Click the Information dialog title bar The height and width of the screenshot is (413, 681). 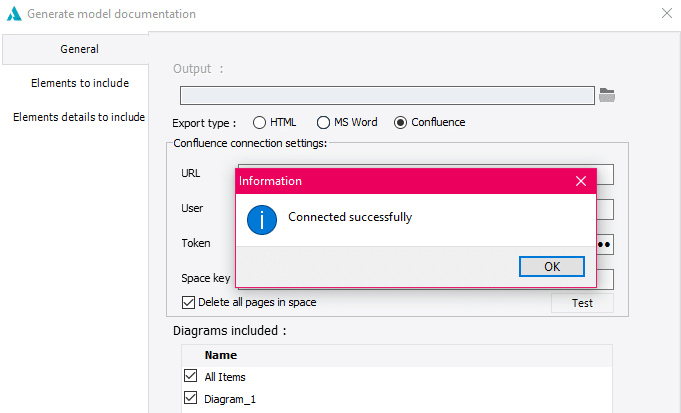coord(400,181)
